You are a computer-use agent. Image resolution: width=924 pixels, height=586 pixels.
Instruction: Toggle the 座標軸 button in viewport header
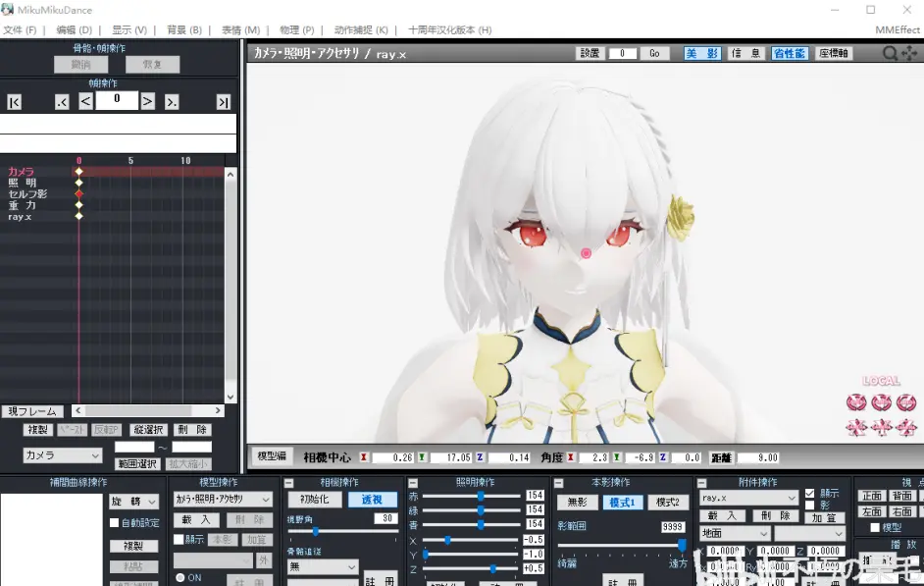pos(833,54)
